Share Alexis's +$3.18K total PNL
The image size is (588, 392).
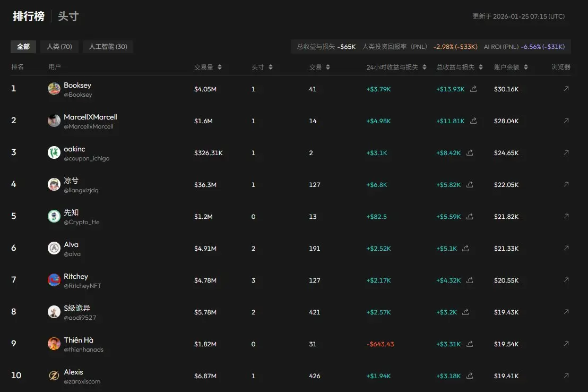click(470, 376)
